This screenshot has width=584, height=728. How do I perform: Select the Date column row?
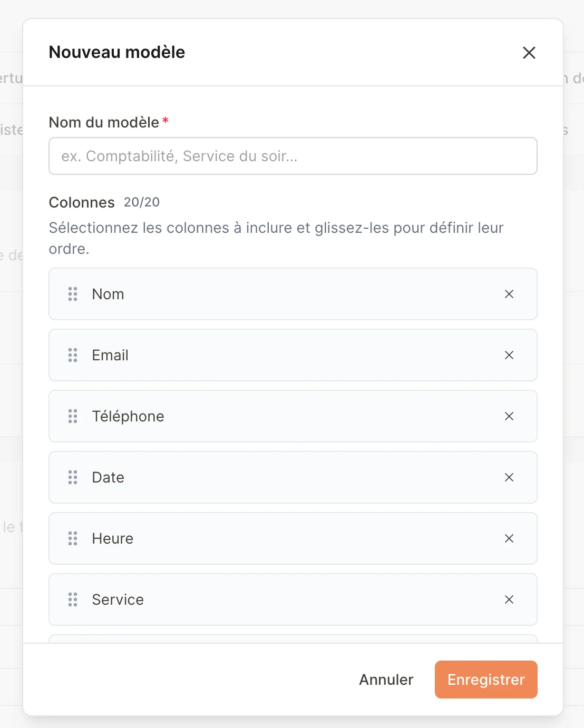(293, 477)
